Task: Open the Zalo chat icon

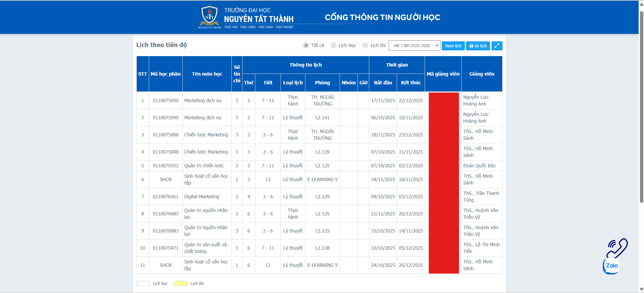Action: point(611,266)
